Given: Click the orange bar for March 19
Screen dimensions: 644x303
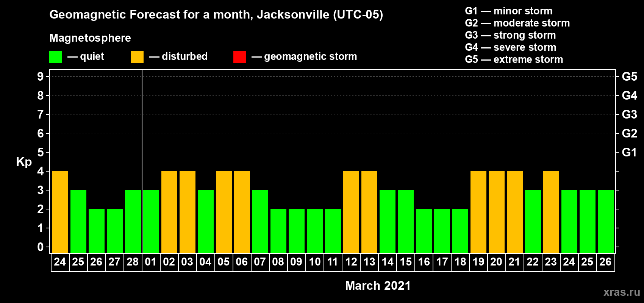Looking at the screenshot, I should coord(478,212).
